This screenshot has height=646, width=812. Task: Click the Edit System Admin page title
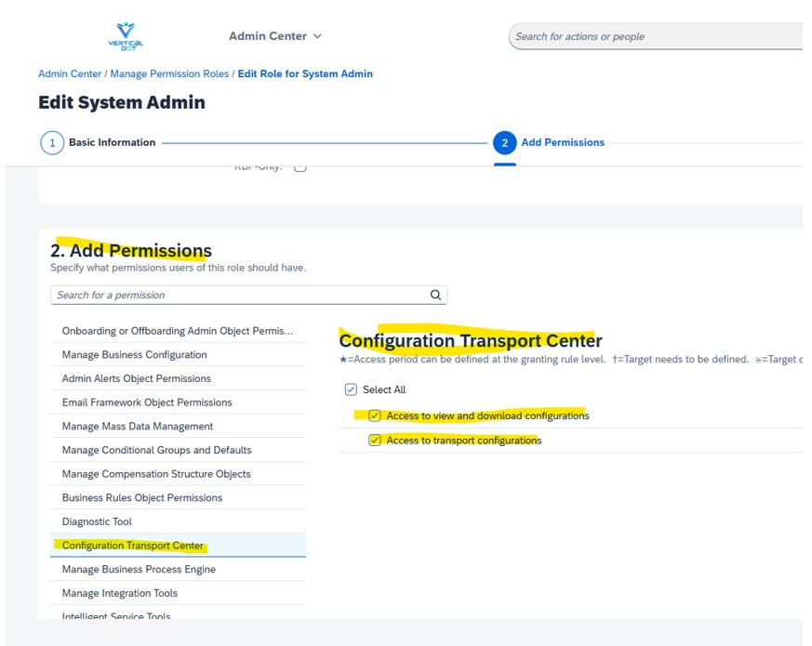[x=122, y=102]
